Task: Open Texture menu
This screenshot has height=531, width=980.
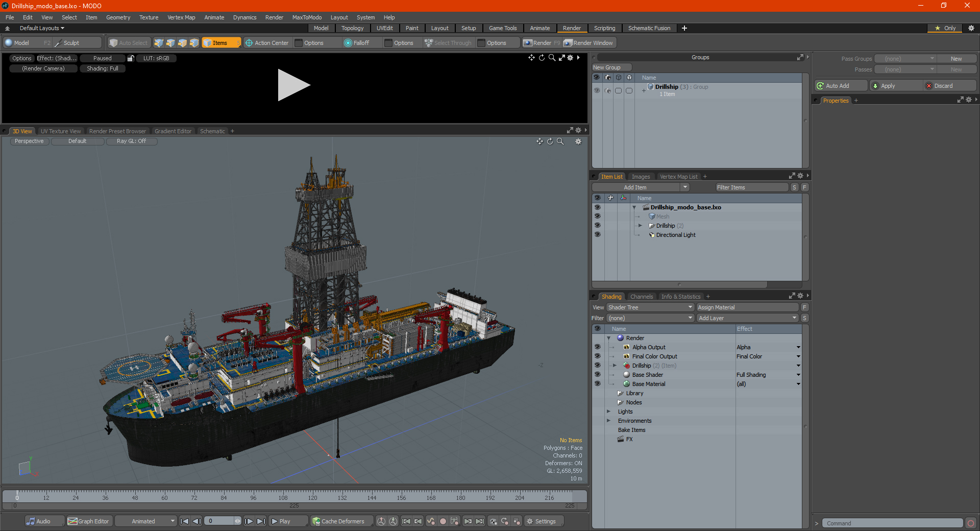Action: pos(149,17)
